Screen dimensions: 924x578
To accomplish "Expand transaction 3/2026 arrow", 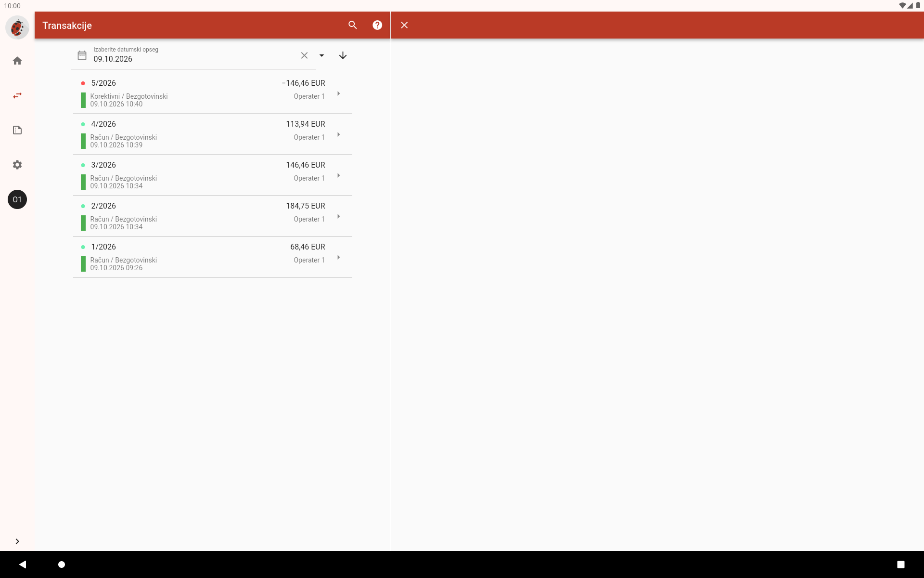I will [x=339, y=175].
